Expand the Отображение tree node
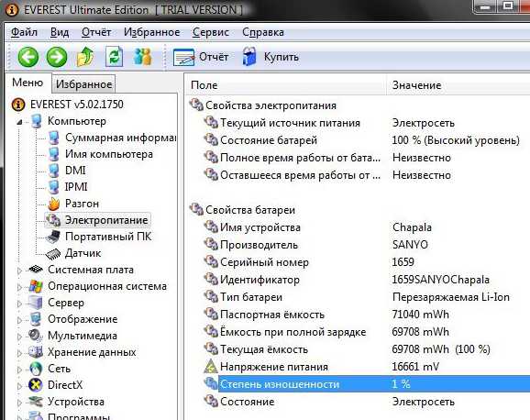 (x=19, y=320)
